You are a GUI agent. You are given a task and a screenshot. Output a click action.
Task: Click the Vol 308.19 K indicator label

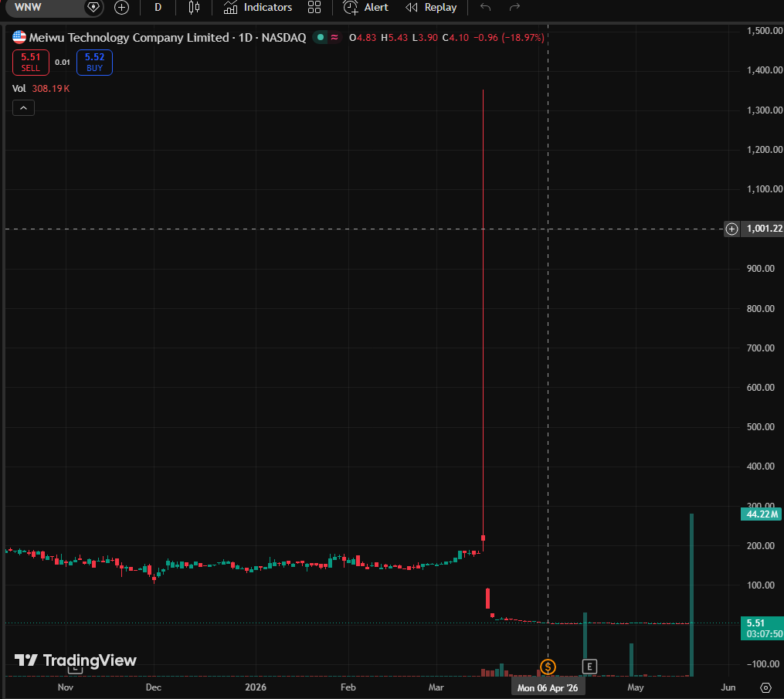click(x=41, y=89)
